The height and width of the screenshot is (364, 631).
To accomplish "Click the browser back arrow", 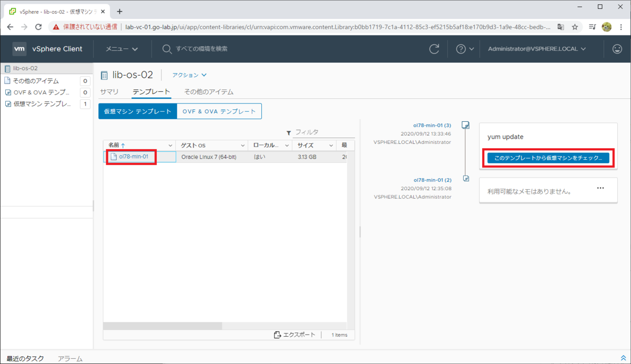I will [x=11, y=27].
